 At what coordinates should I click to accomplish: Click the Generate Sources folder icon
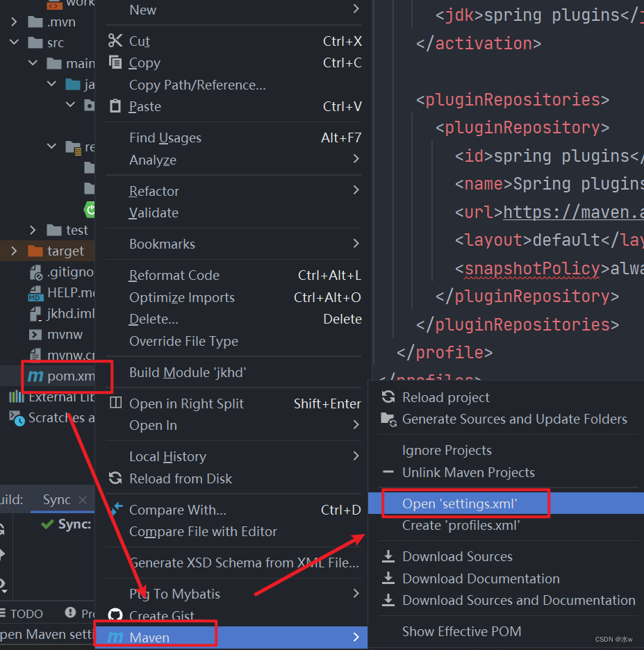tap(389, 419)
